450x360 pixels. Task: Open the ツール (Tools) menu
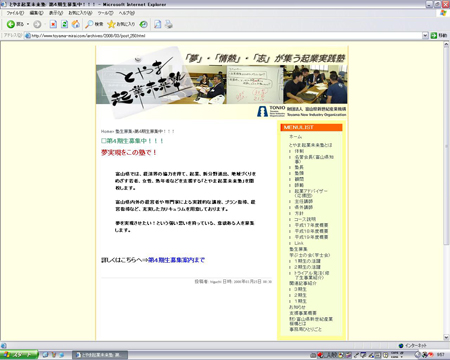click(x=105, y=13)
